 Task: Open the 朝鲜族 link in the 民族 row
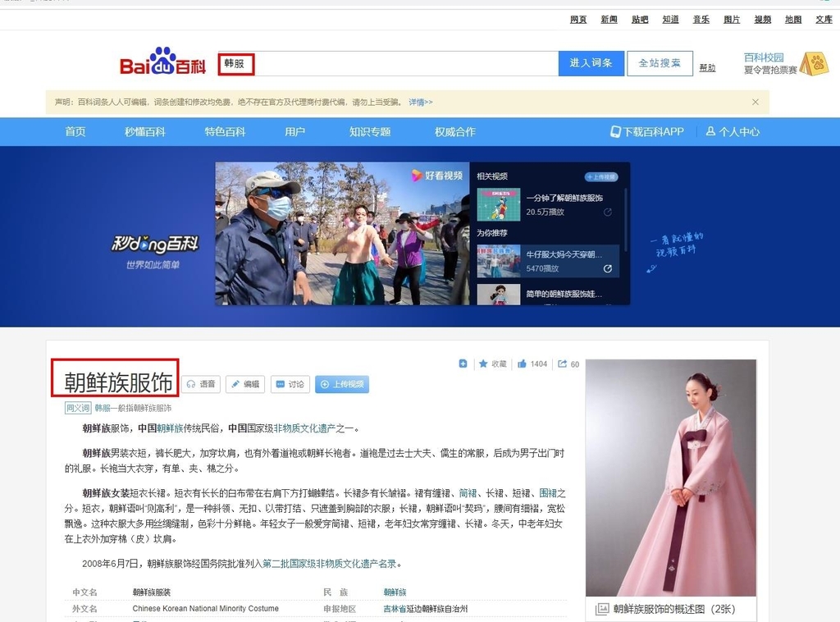(395, 592)
